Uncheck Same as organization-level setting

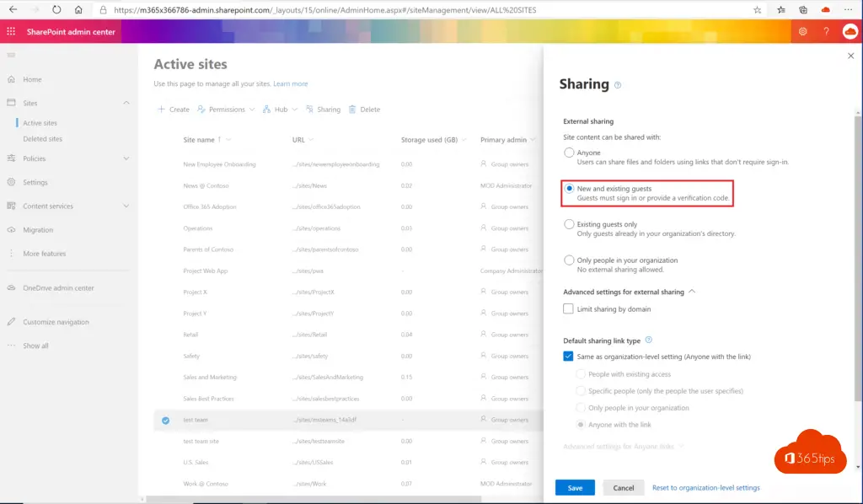[569, 357]
